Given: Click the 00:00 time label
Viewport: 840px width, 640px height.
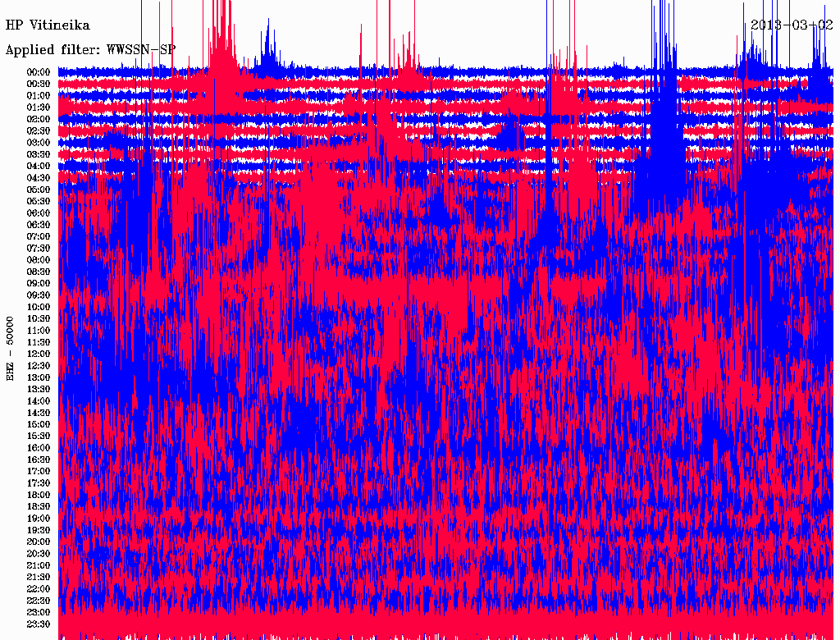Looking at the screenshot, I should (x=39, y=72).
